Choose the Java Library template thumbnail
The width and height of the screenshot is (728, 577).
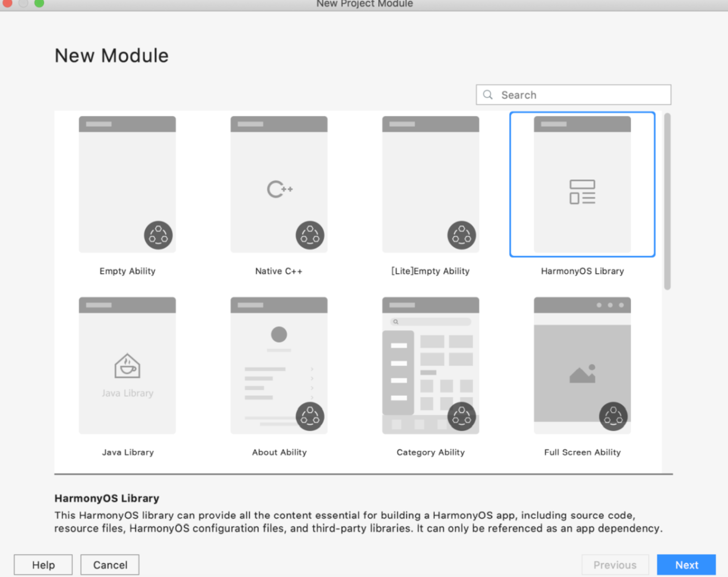[127, 365]
